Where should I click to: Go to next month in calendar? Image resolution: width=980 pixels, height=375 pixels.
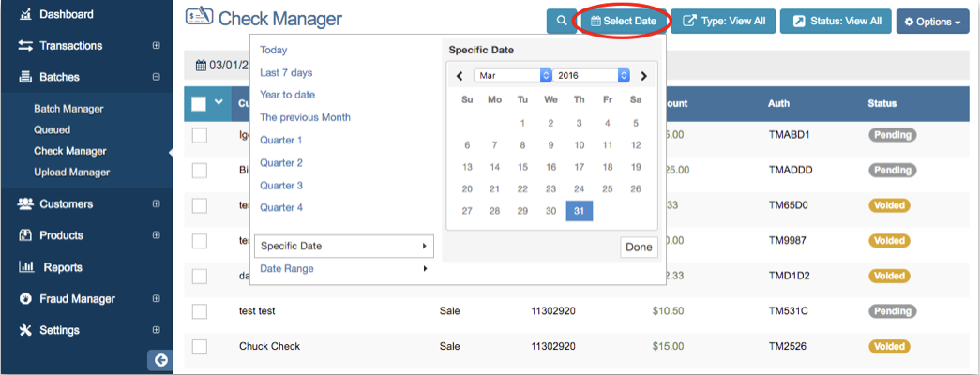(x=643, y=76)
